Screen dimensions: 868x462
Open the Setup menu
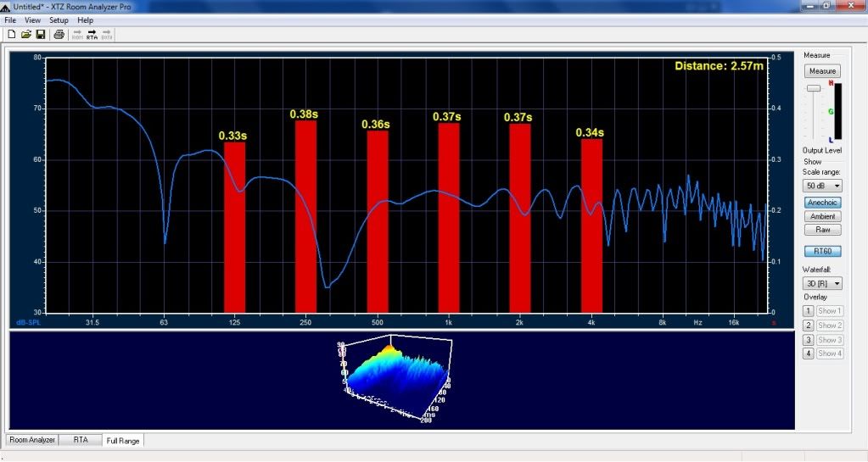[59, 19]
